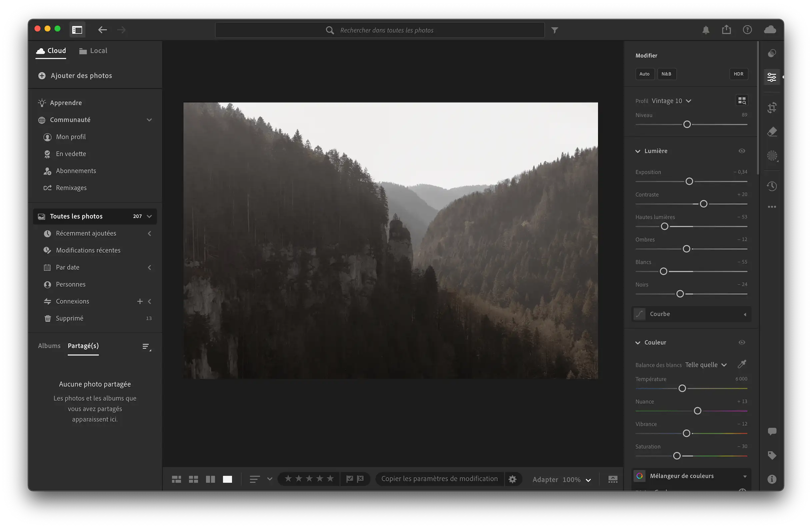
Task: Pick the white balance eyedropper
Action: (742, 364)
